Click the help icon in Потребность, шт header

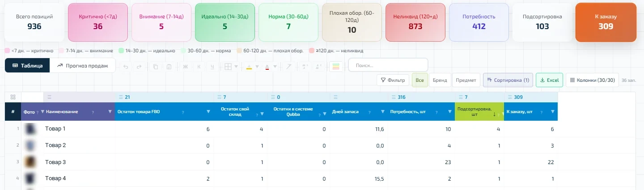[x=436, y=112]
